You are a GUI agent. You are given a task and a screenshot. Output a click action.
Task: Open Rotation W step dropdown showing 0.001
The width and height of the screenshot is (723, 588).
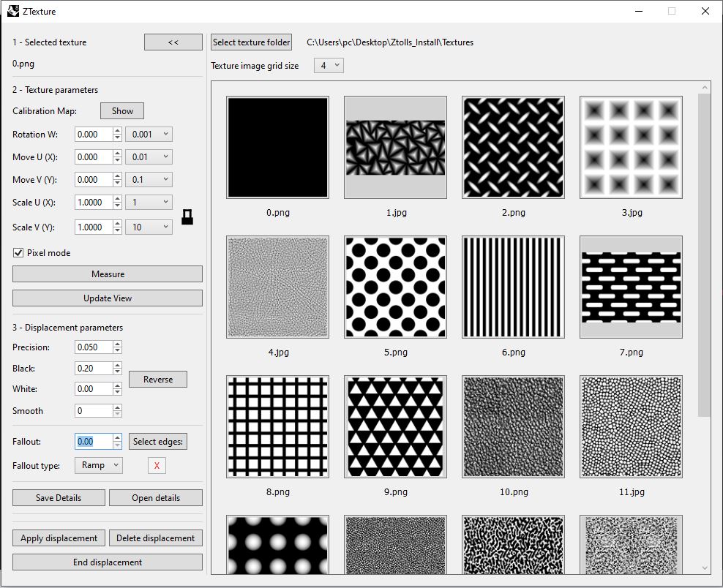[x=149, y=134]
